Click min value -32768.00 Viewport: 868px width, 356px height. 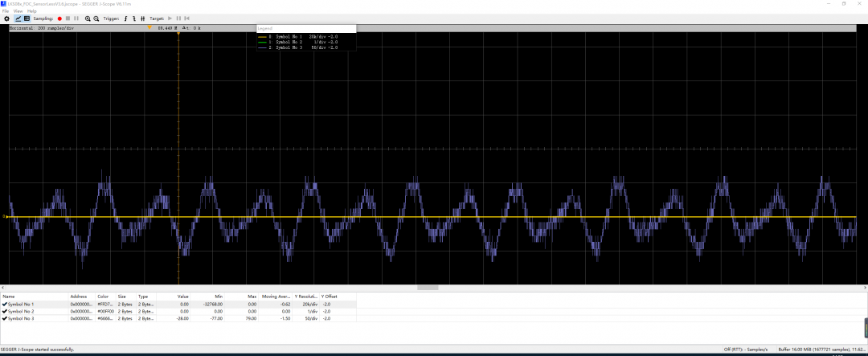tap(211, 305)
